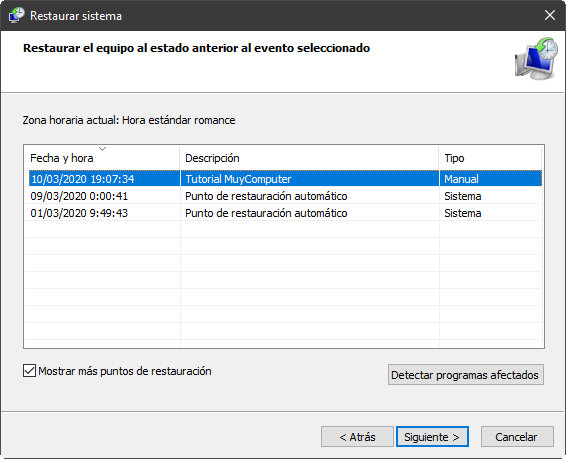566x459 pixels.
Task: Cancel the system restore wizard
Action: coord(517,437)
